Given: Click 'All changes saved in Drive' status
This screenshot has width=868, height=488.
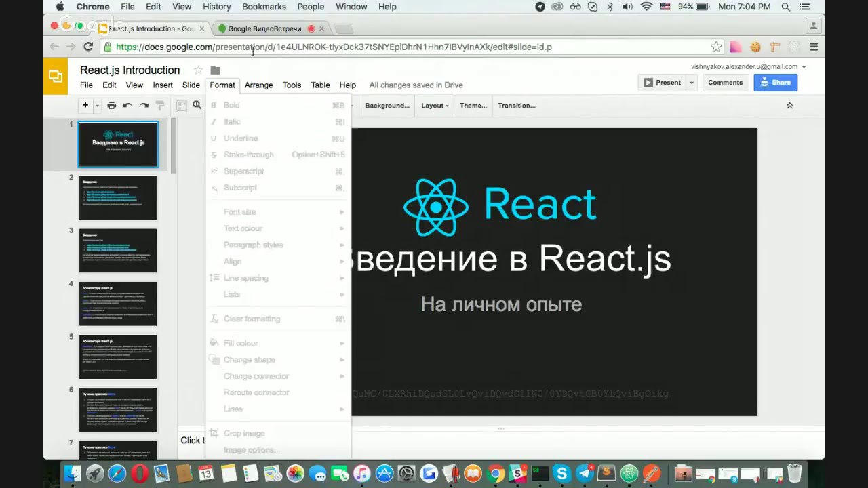Looking at the screenshot, I should click(x=416, y=85).
